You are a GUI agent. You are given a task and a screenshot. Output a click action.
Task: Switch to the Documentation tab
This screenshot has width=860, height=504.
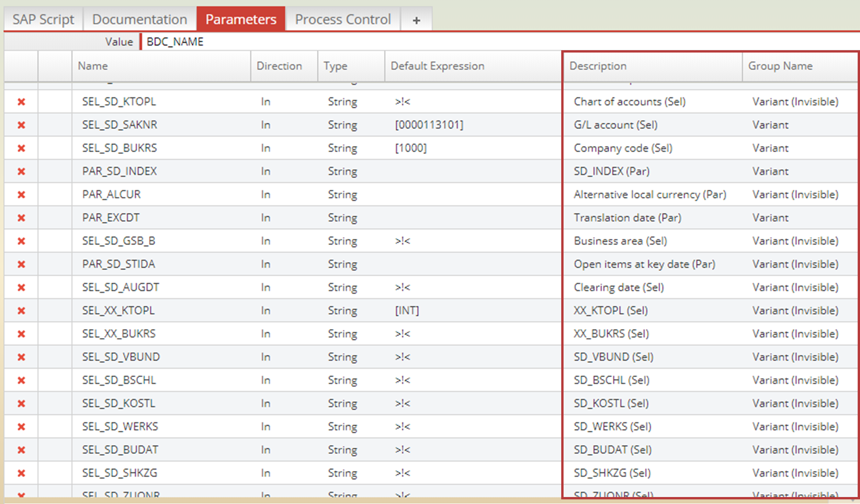pos(140,20)
